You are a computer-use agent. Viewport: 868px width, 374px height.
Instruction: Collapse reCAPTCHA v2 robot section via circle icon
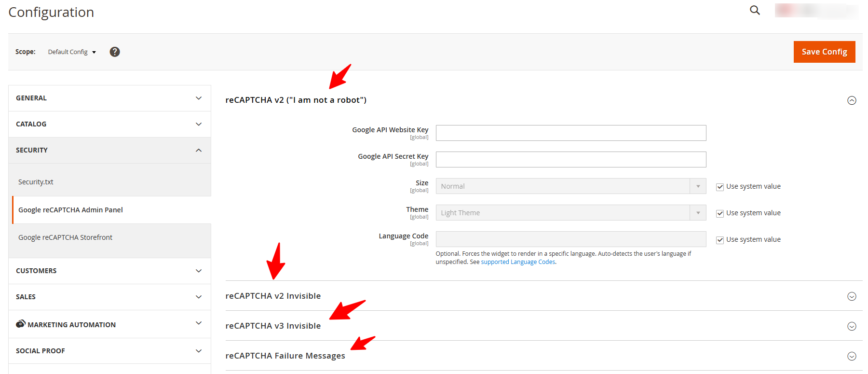click(x=852, y=100)
